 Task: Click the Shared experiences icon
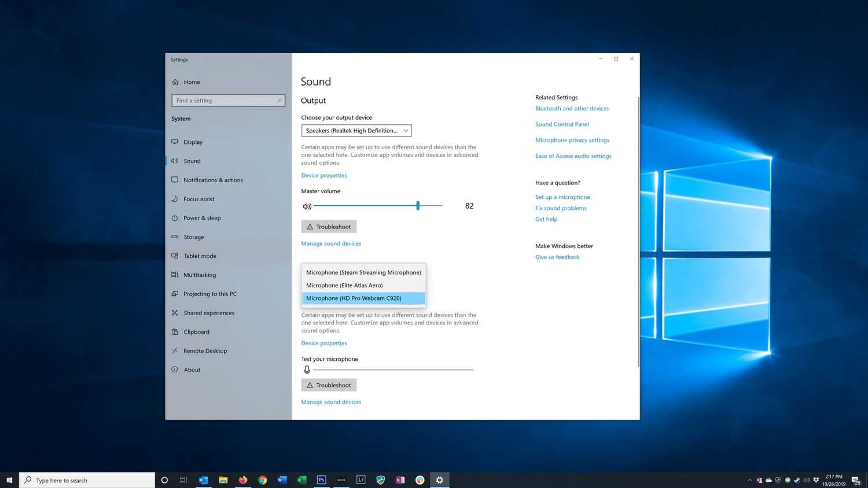coord(175,313)
